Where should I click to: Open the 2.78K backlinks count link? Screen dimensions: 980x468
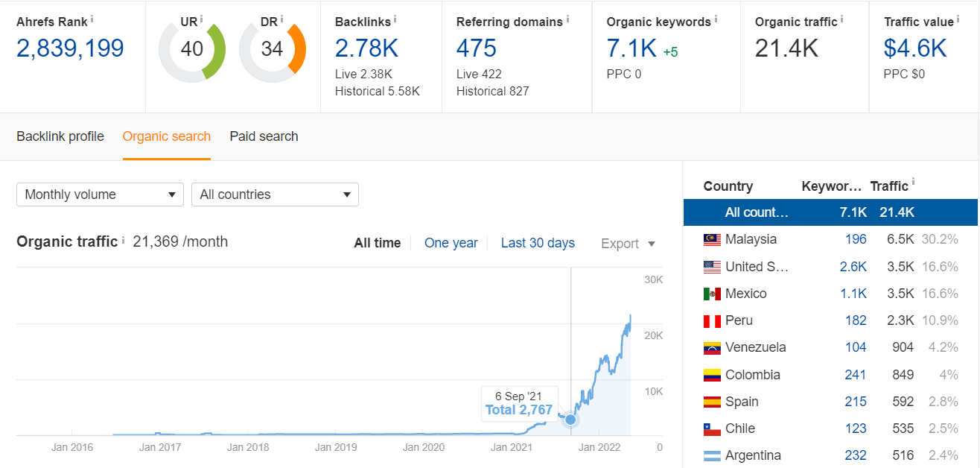[366, 48]
